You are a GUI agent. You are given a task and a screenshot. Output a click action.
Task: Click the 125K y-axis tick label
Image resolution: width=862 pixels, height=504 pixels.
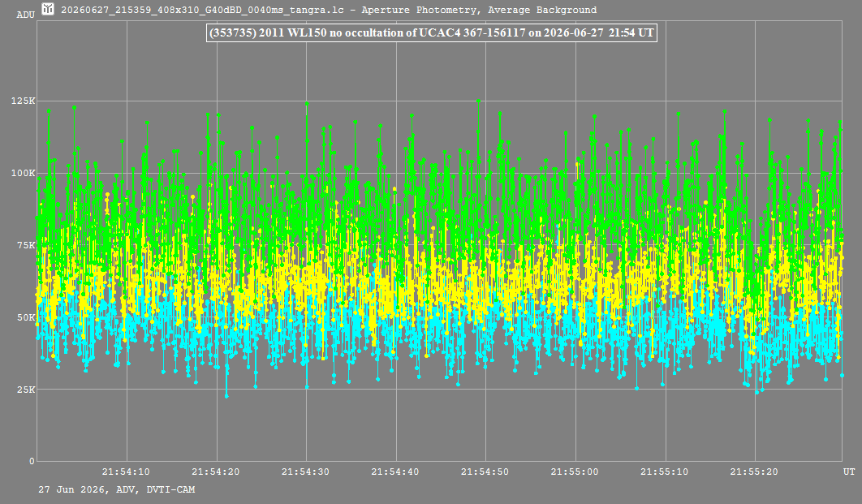click(23, 101)
